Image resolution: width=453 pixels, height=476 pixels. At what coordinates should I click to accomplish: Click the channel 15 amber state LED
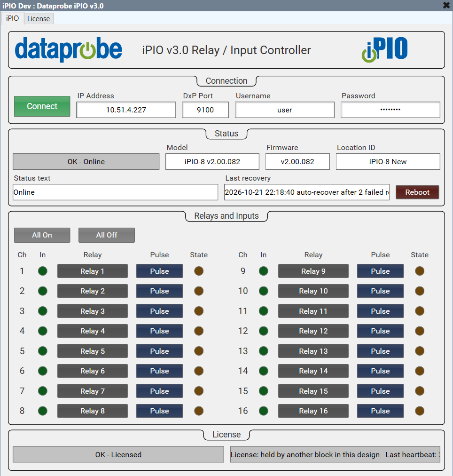click(420, 391)
